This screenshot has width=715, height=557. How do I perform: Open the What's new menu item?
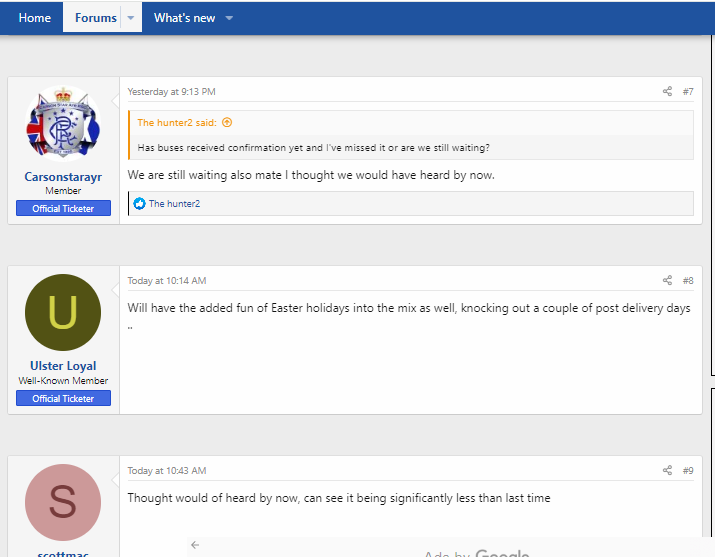(184, 18)
